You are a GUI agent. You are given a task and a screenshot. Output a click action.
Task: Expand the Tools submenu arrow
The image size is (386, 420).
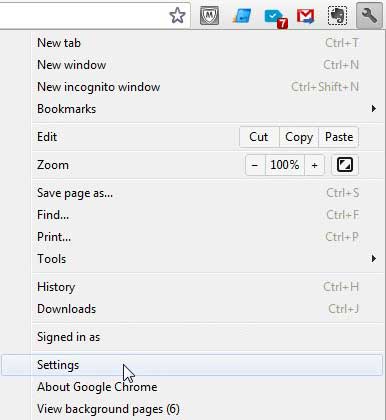(x=374, y=259)
